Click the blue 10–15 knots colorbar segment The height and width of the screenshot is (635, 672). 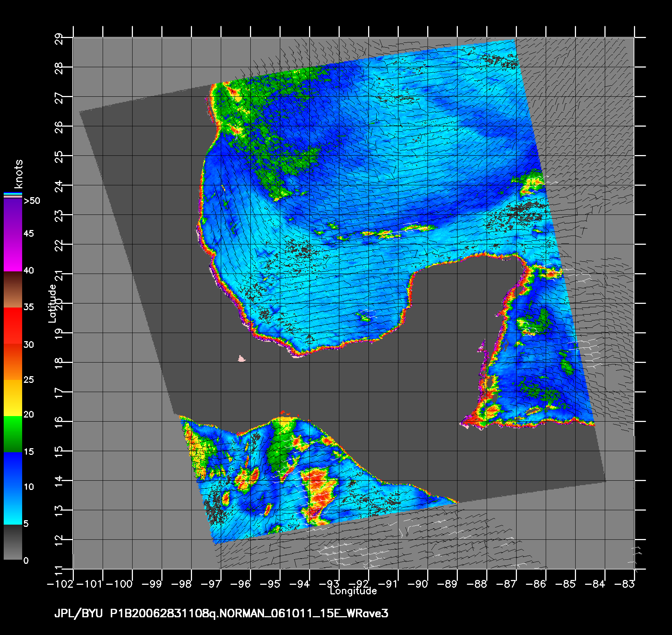13,470
